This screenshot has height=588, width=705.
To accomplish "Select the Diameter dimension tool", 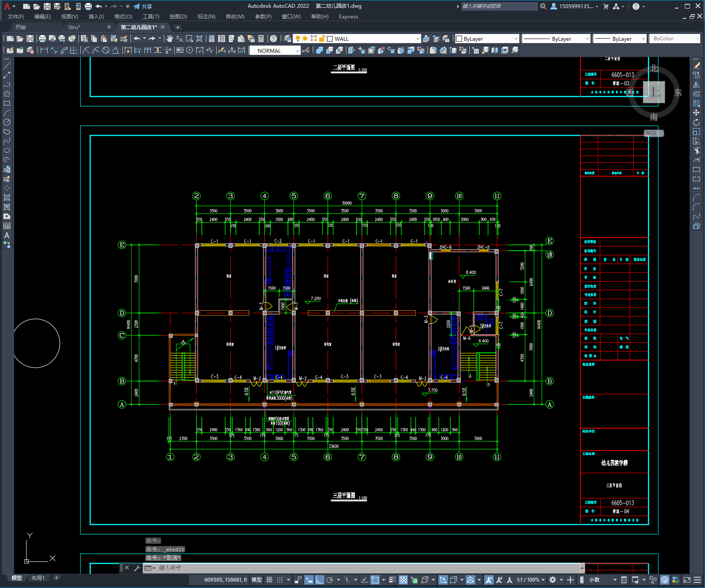I will [x=106, y=50].
